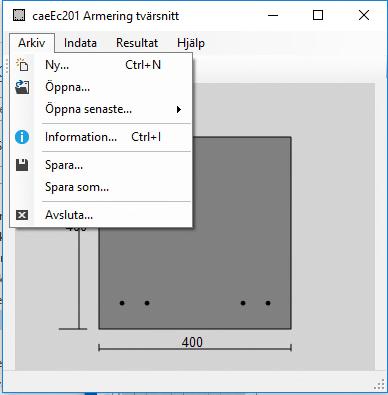Open the Resultat menu

(x=137, y=43)
